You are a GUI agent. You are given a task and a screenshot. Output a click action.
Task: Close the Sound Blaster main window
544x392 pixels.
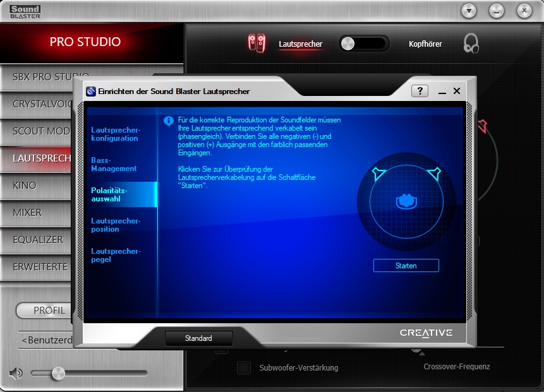[524, 11]
